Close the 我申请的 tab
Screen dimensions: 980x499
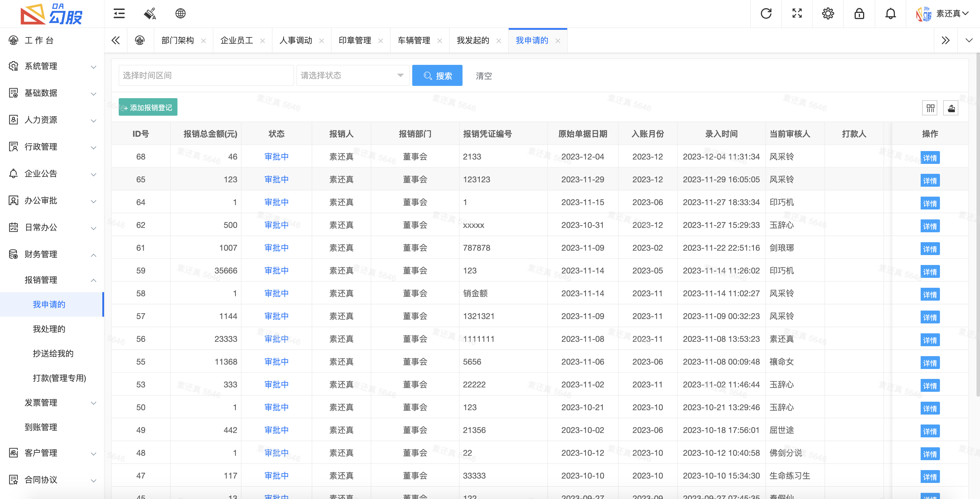click(x=558, y=41)
